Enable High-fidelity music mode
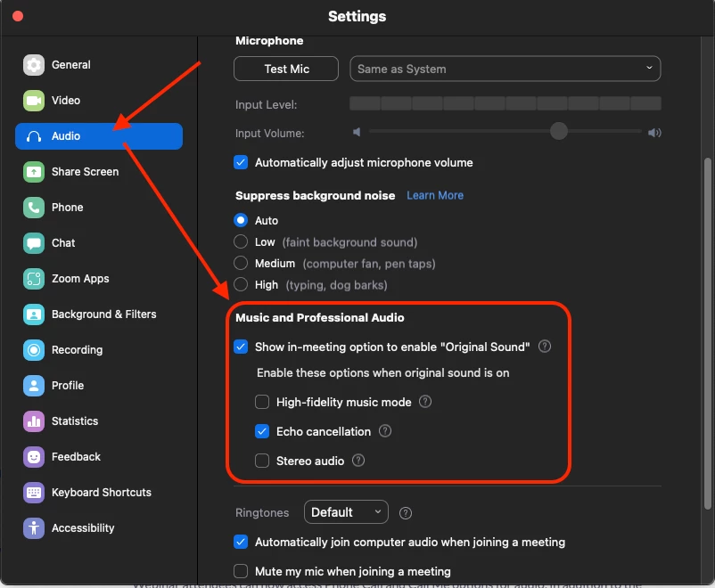 pyautogui.click(x=262, y=402)
